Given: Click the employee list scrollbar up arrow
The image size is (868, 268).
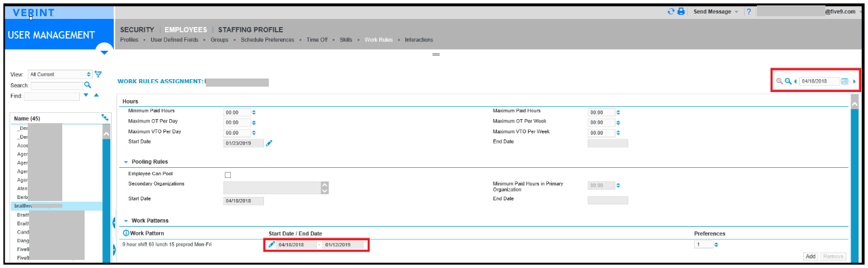Looking at the screenshot, I should [106, 134].
